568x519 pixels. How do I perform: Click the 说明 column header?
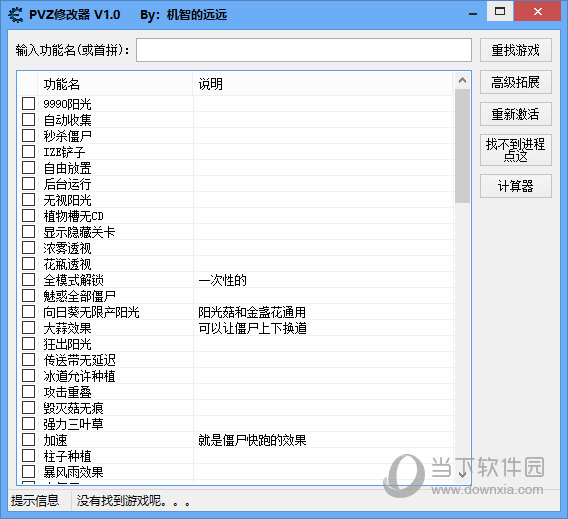click(323, 84)
